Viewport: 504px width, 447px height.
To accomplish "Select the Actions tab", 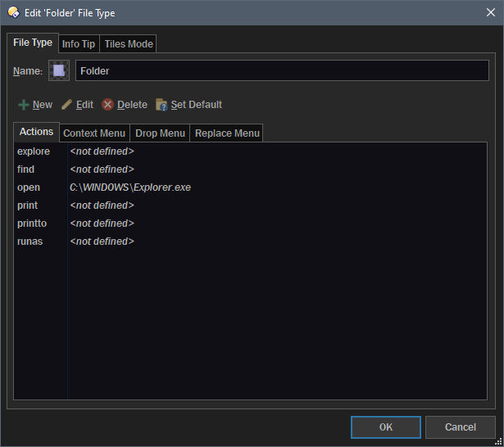I will [x=36, y=132].
